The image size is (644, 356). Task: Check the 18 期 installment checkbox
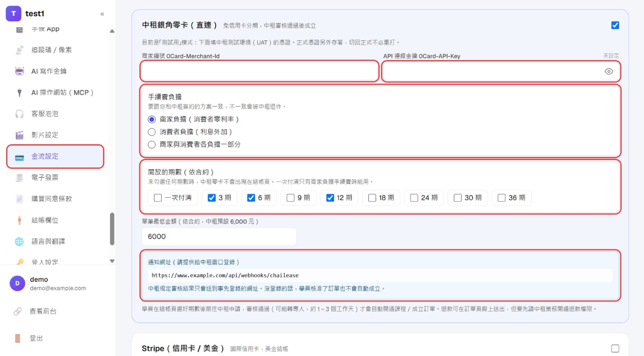point(372,198)
